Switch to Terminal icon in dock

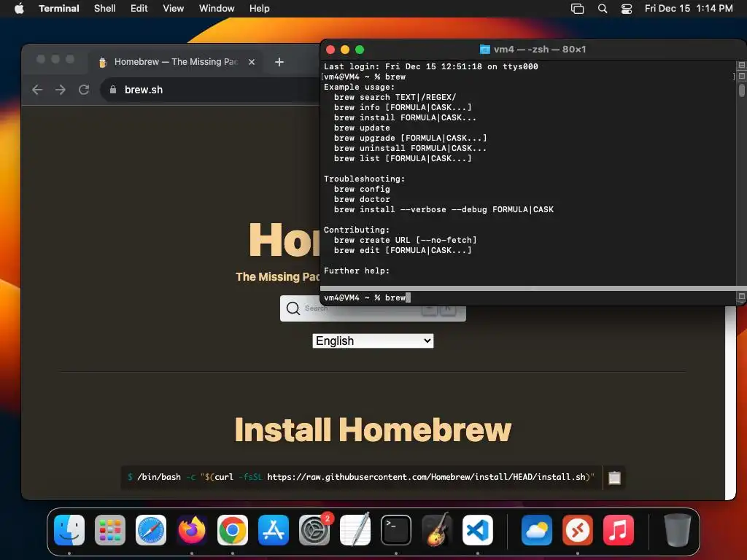[396, 530]
